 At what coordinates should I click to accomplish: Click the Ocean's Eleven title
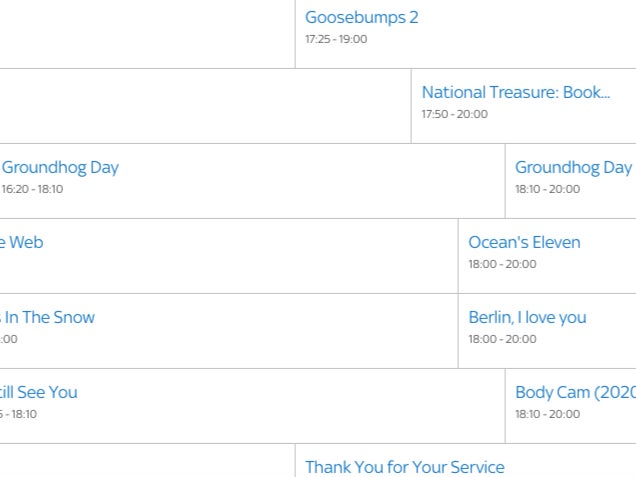(x=524, y=242)
